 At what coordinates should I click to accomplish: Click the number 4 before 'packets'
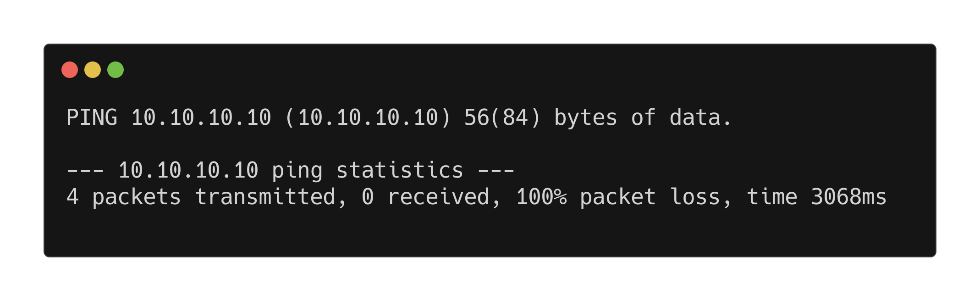(72, 197)
